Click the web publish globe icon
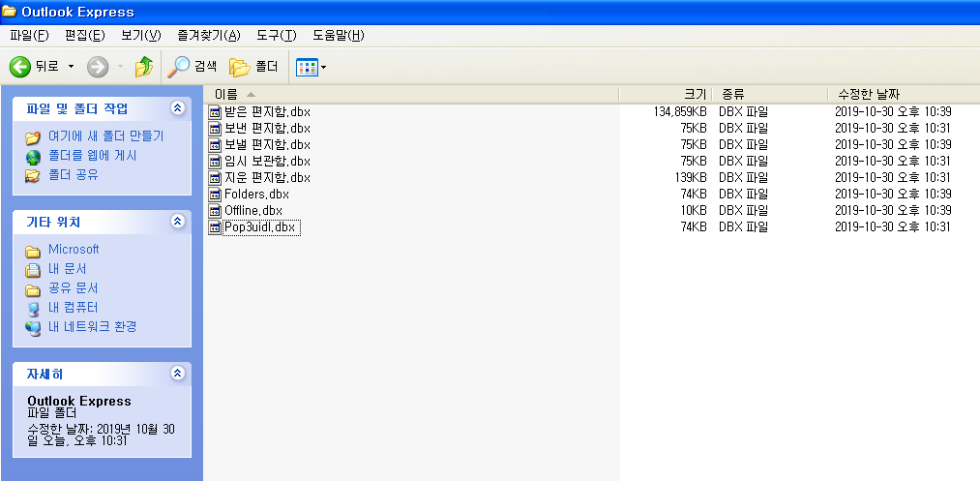Viewport: 980px width, 481px height. (33, 157)
